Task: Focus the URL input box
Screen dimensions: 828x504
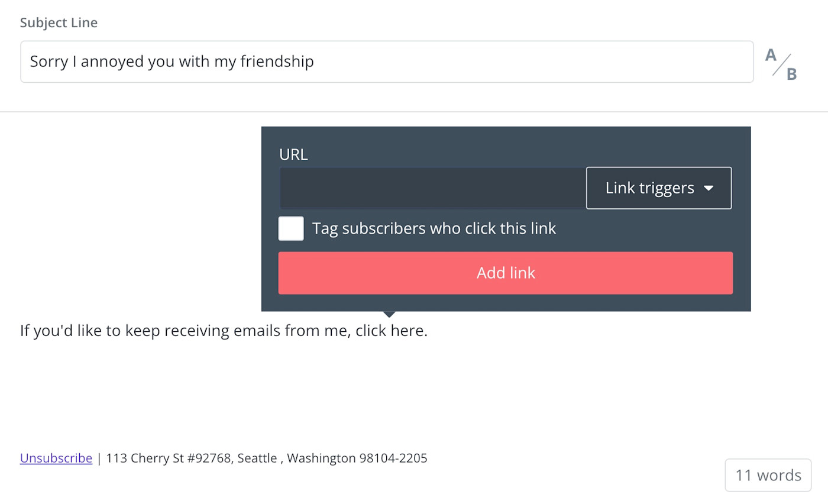Action: coord(432,188)
